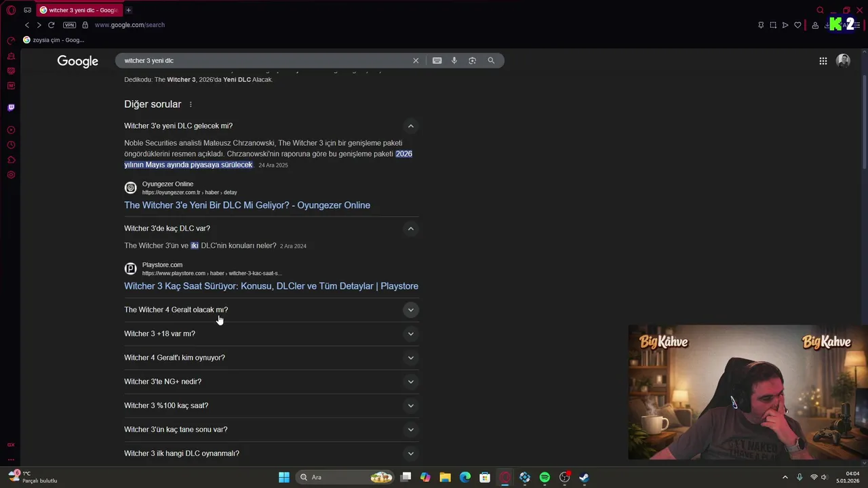Open the tab search magnifier icon
The width and height of the screenshot is (868, 488).
(x=820, y=10)
